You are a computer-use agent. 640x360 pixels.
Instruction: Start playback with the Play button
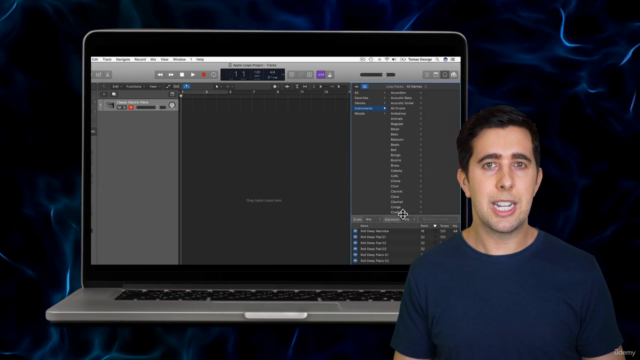coord(193,75)
